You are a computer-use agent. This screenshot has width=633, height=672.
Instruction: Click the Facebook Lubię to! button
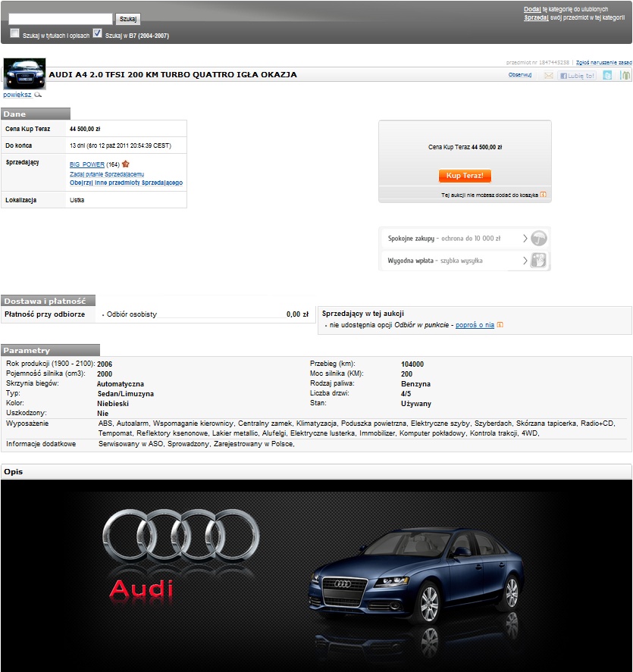click(577, 76)
